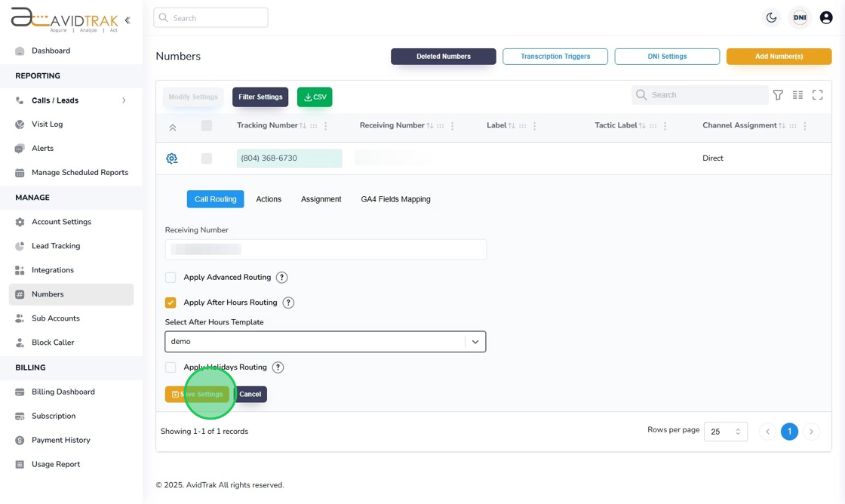Open Transcription Triggers
The image size is (845, 504).
(555, 56)
